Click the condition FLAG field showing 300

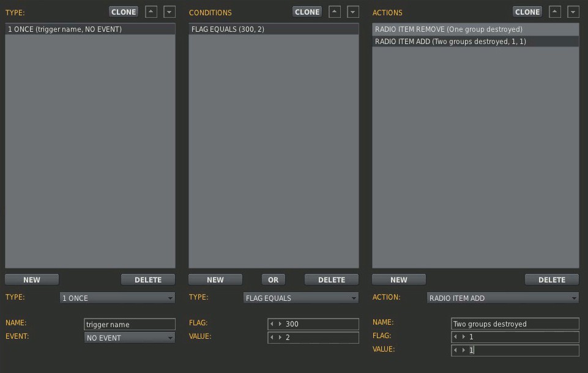pyautogui.click(x=313, y=324)
